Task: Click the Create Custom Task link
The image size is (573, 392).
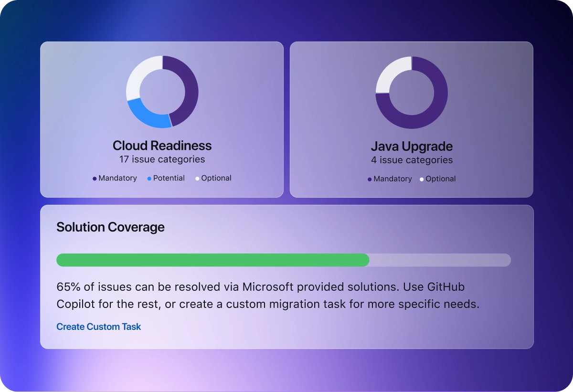Action: click(98, 327)
